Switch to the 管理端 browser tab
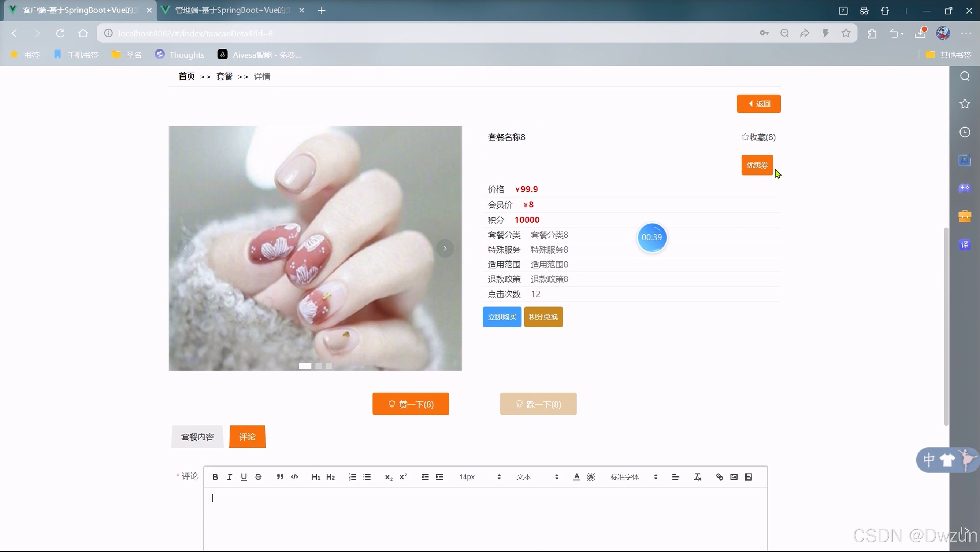Viewport: 980px width, 552px height. [x=232, y=10]
